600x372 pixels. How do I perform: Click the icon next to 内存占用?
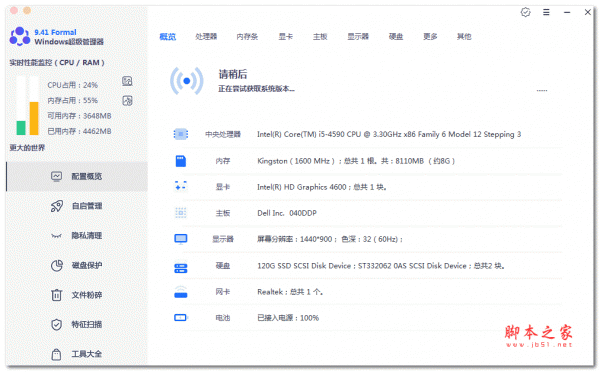point(127,101)
